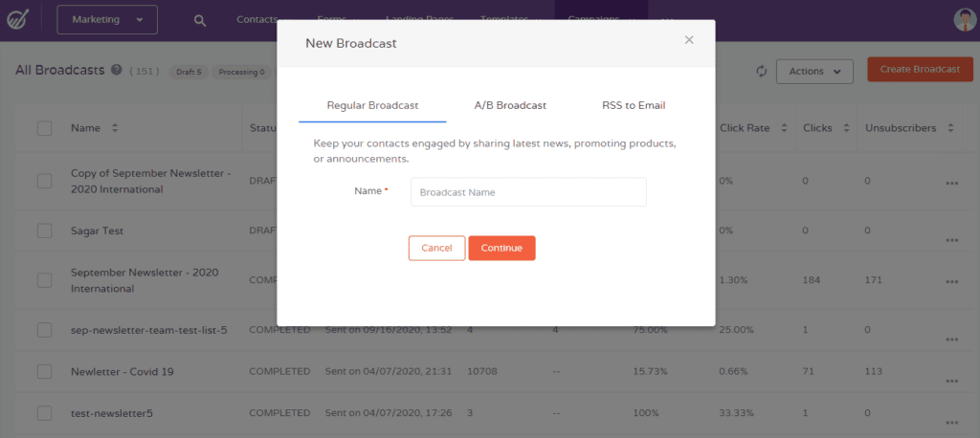Toggle the select-all checkbox in table header
The width and height of the screenshot is (980, 438).
(x=44, y=128)
